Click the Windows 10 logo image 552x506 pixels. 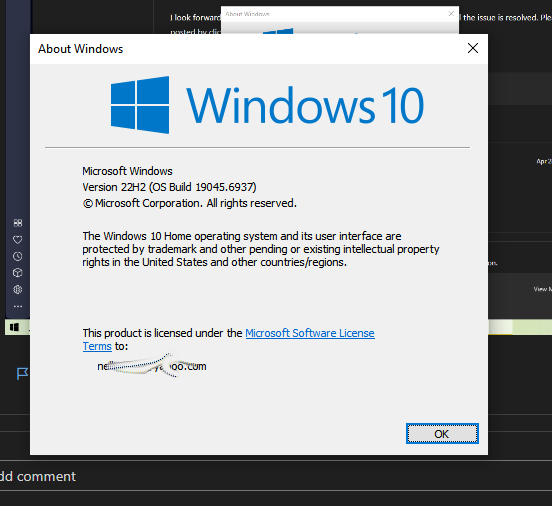pyautogui.click(x=267, y=105)
